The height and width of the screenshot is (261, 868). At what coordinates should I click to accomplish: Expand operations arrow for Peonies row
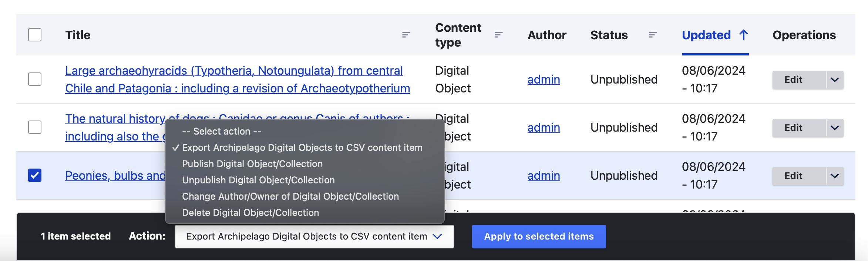click(x=835, y=176)
